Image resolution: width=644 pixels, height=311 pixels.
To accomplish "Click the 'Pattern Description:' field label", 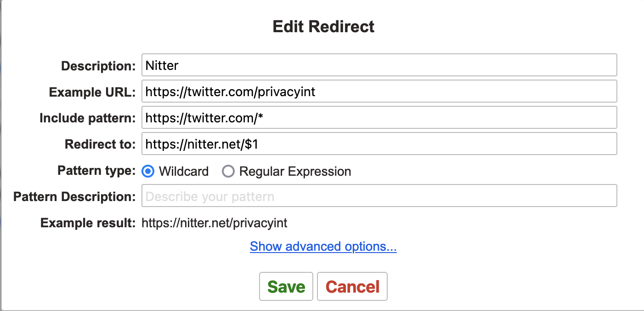I will pos(74,197).
